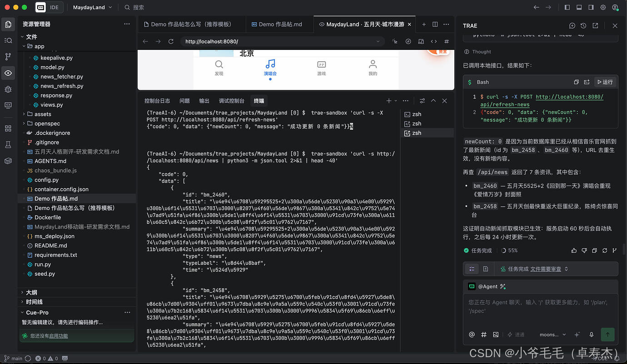Open the new terminal plus dropdown
627x364 pixels.
click(395, 101)
